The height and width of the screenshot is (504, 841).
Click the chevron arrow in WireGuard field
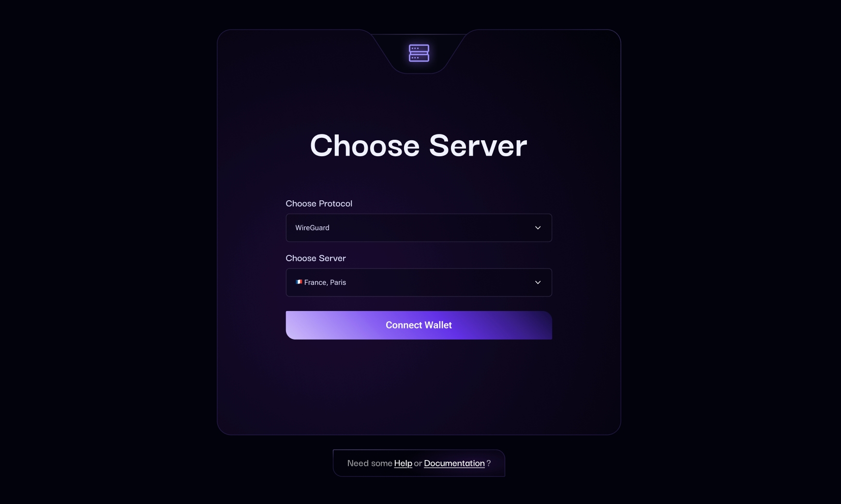coord(538,228)
